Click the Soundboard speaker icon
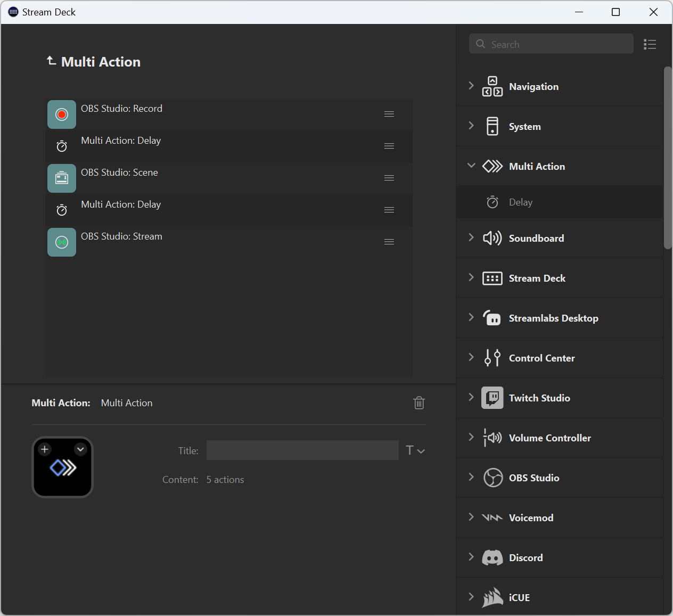Image resolution: width=673 pixels, height=616 pixels. click(x=493, y=238)
